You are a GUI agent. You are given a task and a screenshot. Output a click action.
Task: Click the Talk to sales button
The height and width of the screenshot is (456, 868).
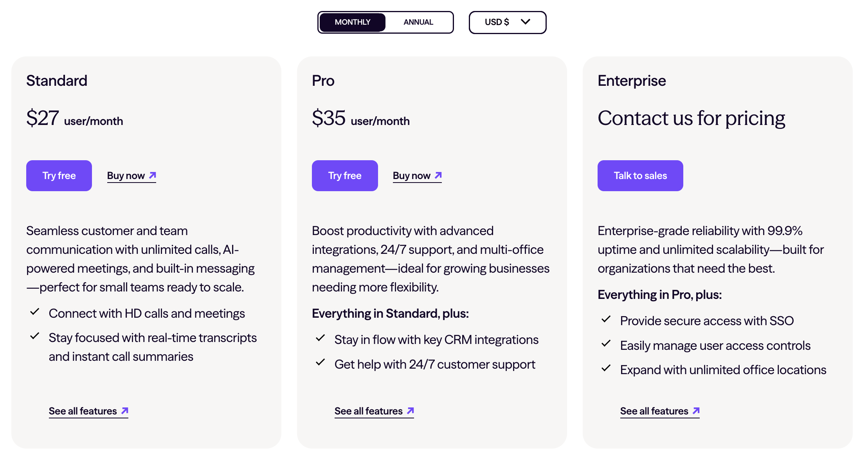click(x=640, y=176)
